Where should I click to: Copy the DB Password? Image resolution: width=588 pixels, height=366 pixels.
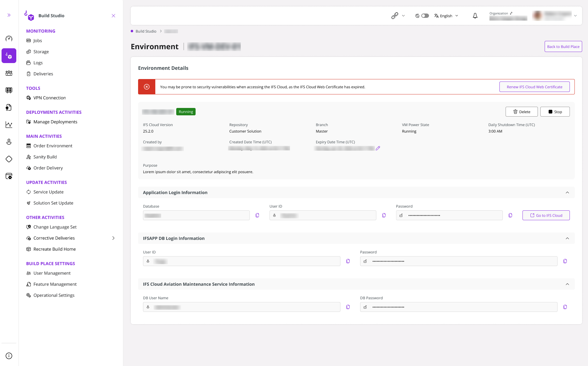(565, 307)
